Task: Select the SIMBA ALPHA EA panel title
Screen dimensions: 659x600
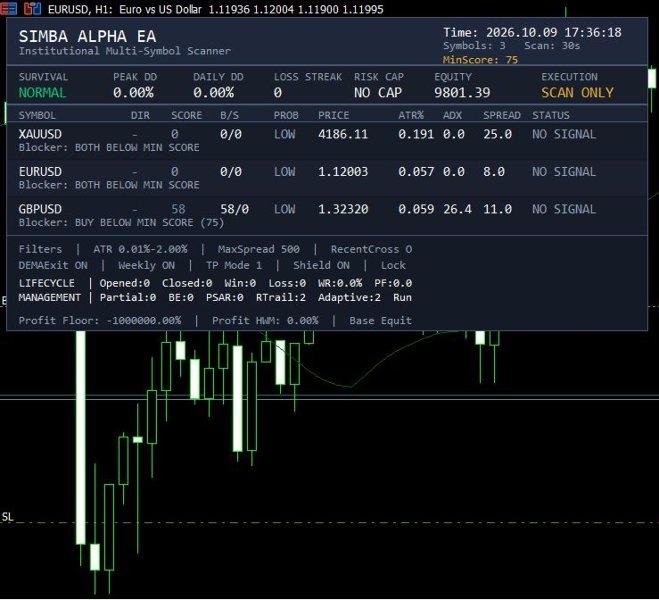Action: coord(87,37)
